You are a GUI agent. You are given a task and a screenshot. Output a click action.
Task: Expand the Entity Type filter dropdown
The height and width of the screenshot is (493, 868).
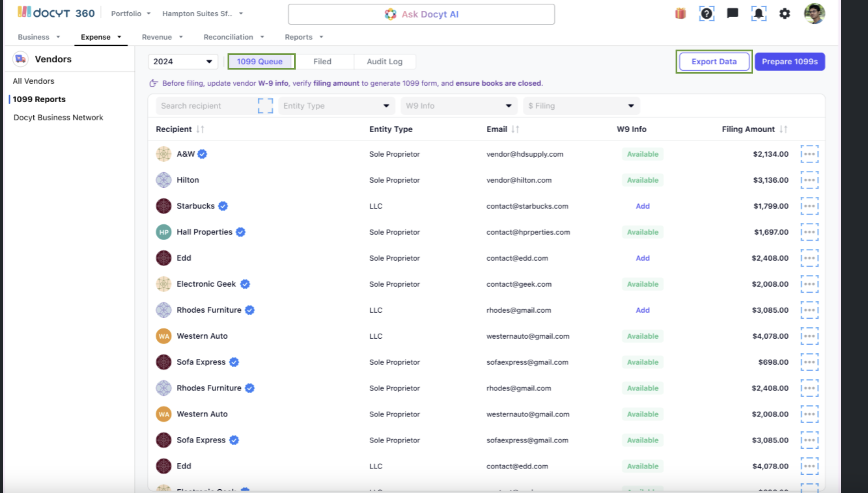[x=337, y=106]
